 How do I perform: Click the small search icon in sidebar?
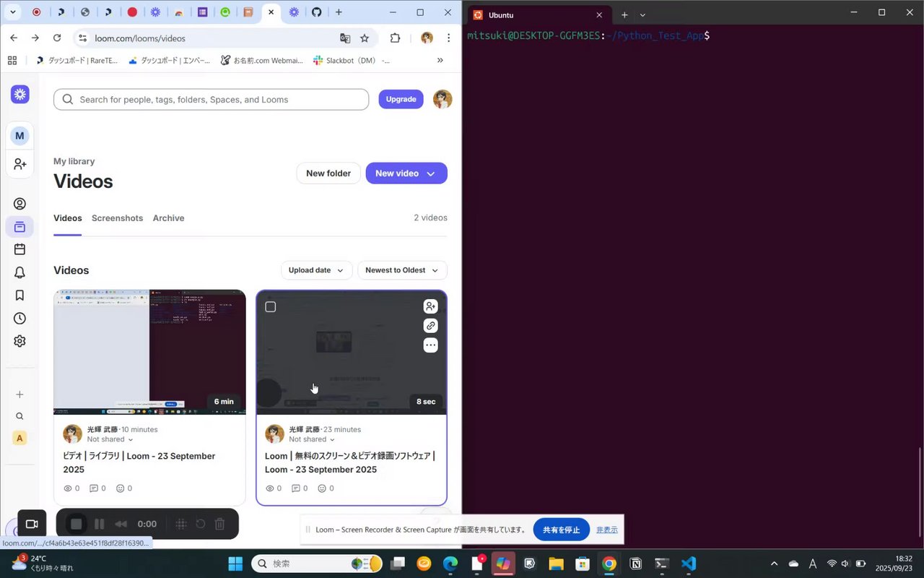tap(19, 416)
